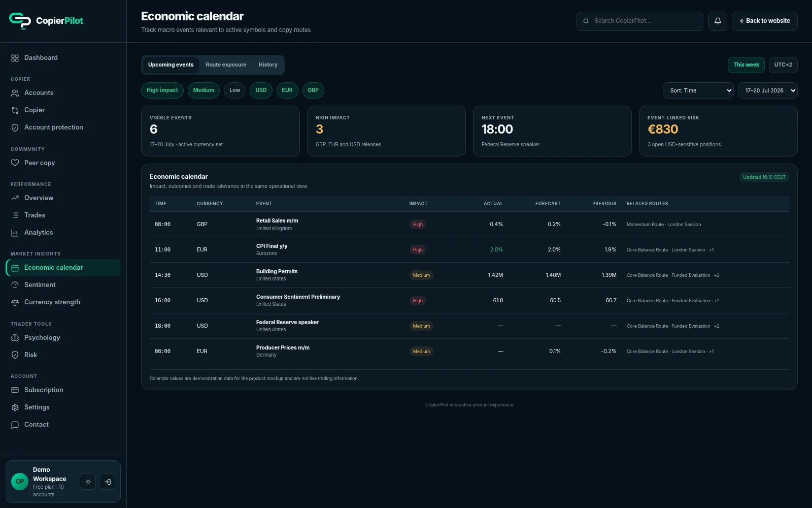
Task: Click the Sentiment gauge icon
Action: [15, 285]
